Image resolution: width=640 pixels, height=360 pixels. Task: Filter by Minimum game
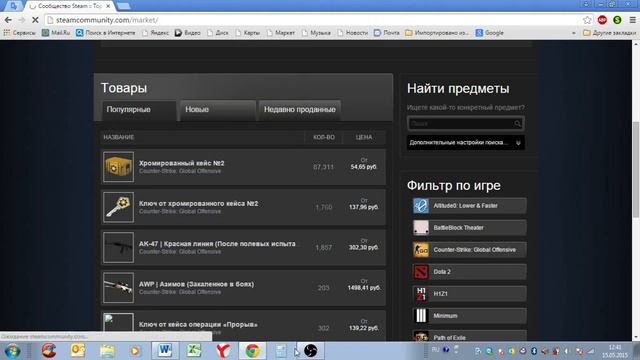[469, 316]
